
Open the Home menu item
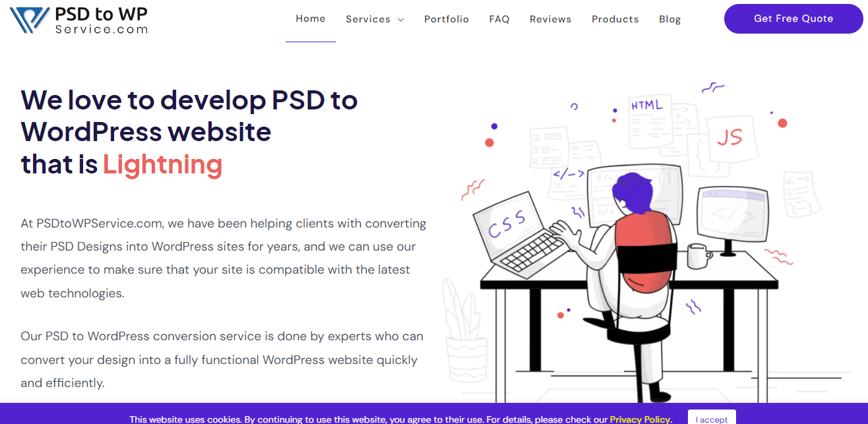coord(311,18)
